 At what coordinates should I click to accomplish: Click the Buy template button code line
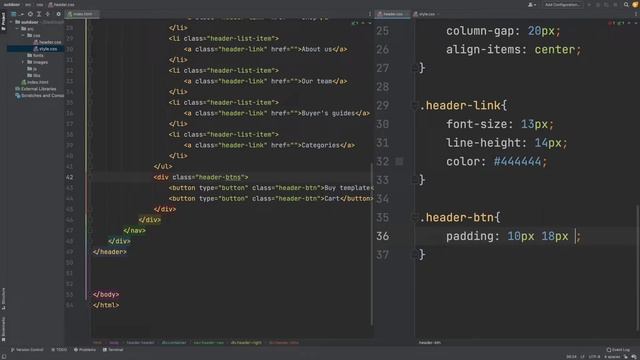271,188
